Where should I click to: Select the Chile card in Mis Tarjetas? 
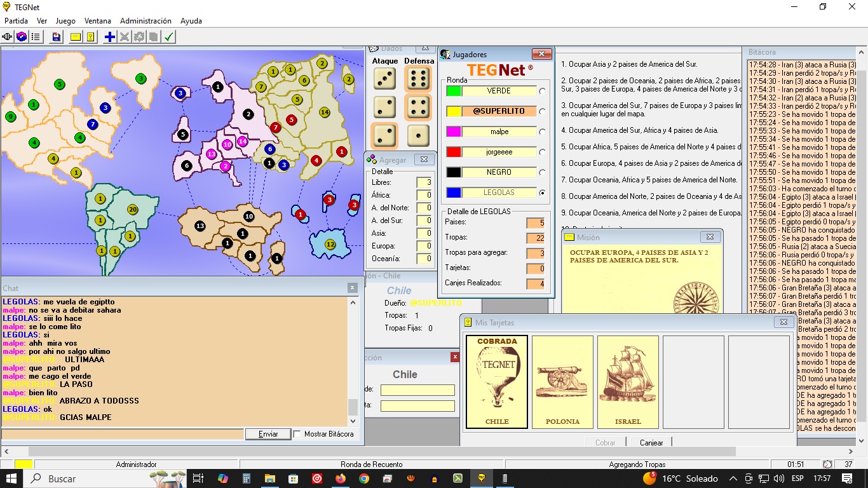497,382
